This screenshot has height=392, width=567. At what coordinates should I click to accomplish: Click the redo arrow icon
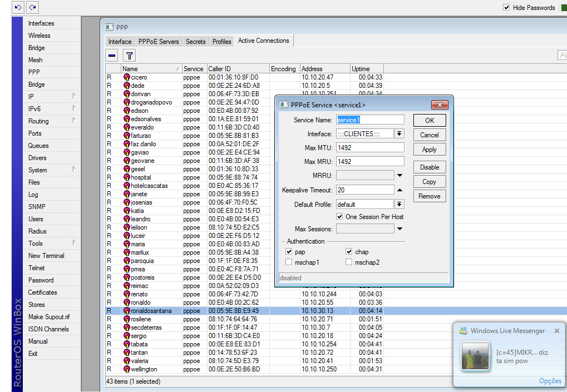[x=33, y=7]
